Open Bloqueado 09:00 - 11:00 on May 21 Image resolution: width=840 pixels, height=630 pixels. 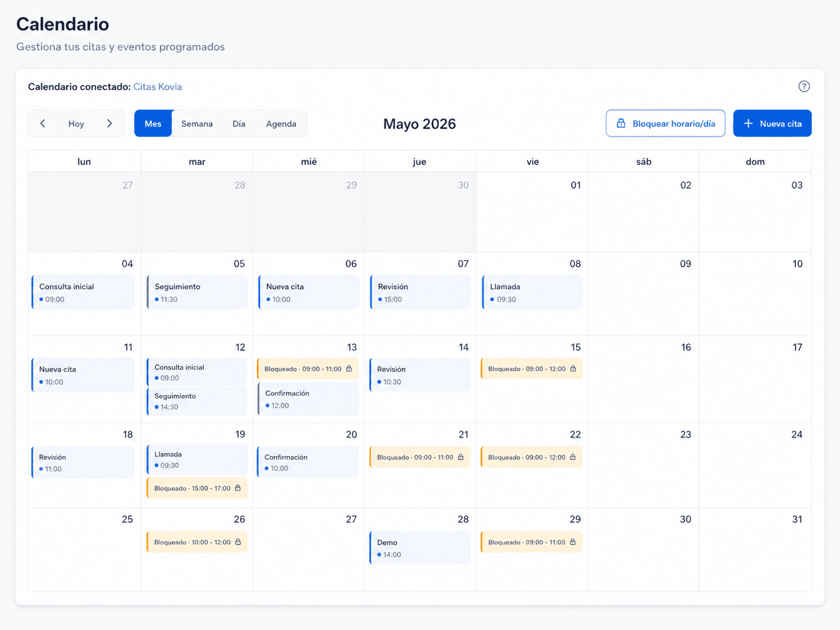coord(420,457)
